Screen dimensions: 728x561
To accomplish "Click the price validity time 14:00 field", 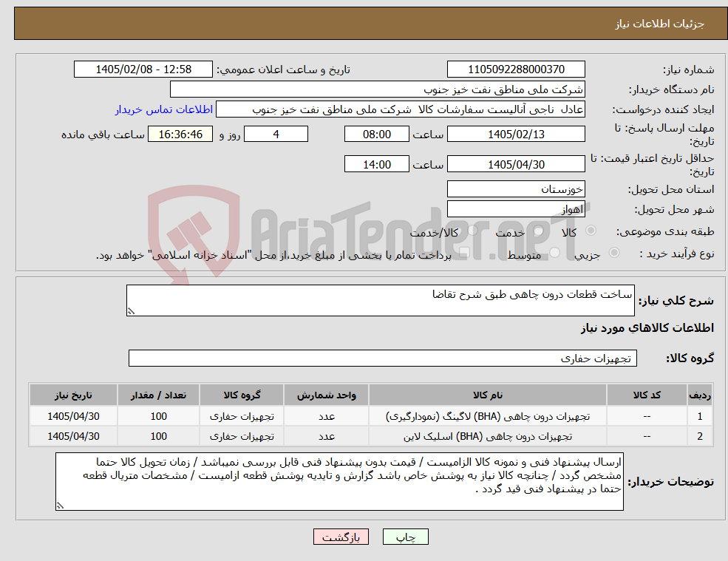I will 376,164.
